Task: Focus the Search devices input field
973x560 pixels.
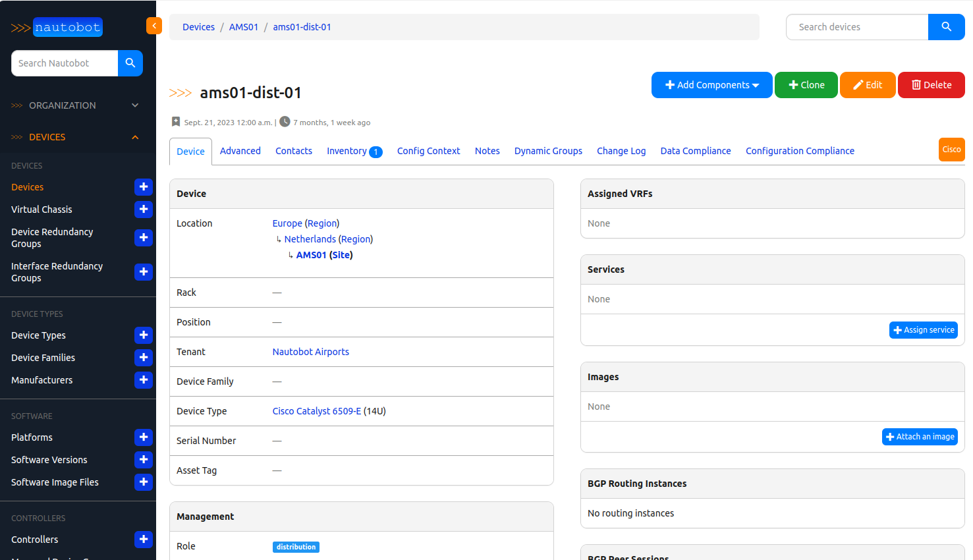Action: [x=856, y=27]
